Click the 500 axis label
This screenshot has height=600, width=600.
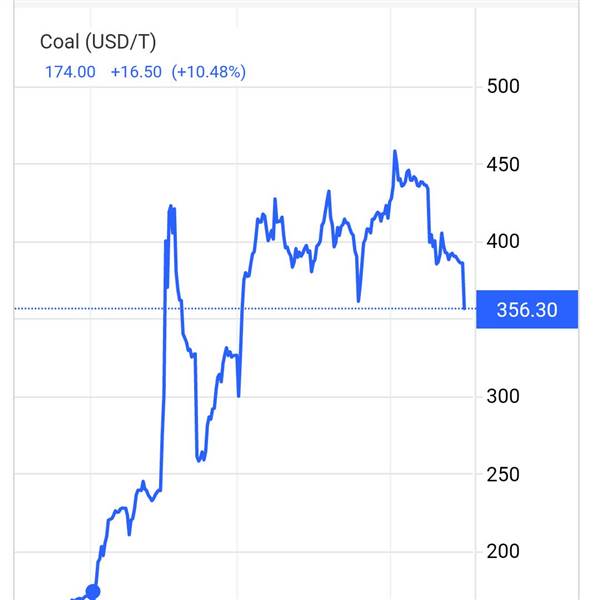click(503, 86)
